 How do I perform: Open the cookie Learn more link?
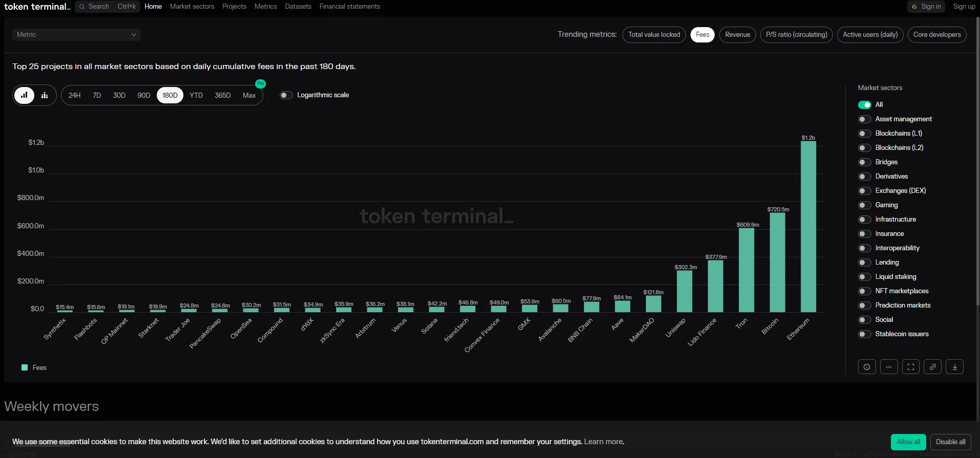[604, 442]
